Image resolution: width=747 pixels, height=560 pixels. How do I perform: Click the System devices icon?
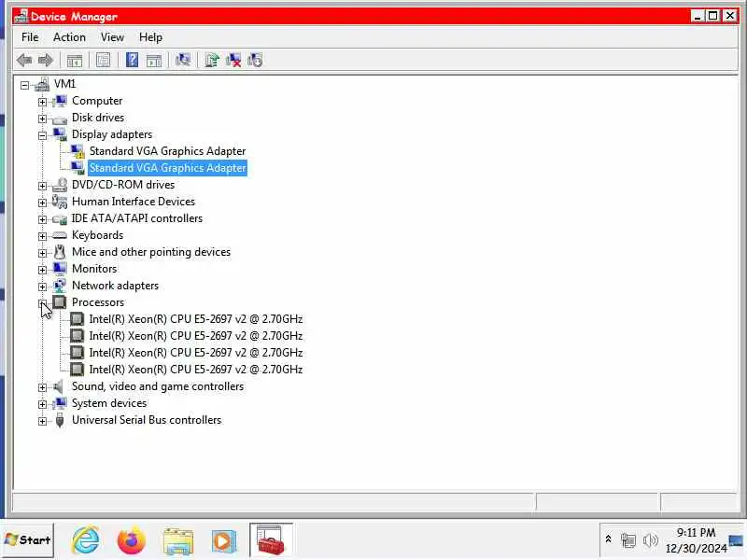tap(60, 403)
